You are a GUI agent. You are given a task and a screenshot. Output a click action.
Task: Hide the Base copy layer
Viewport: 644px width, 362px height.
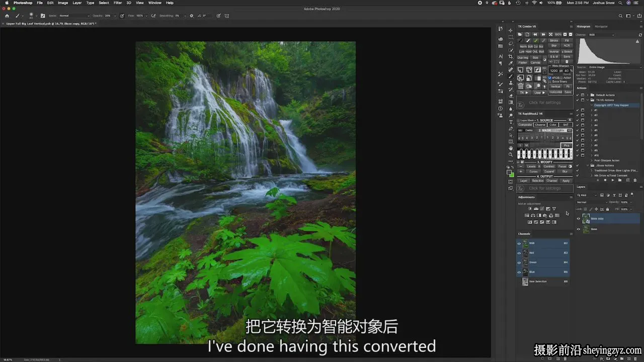coord(579,219)
